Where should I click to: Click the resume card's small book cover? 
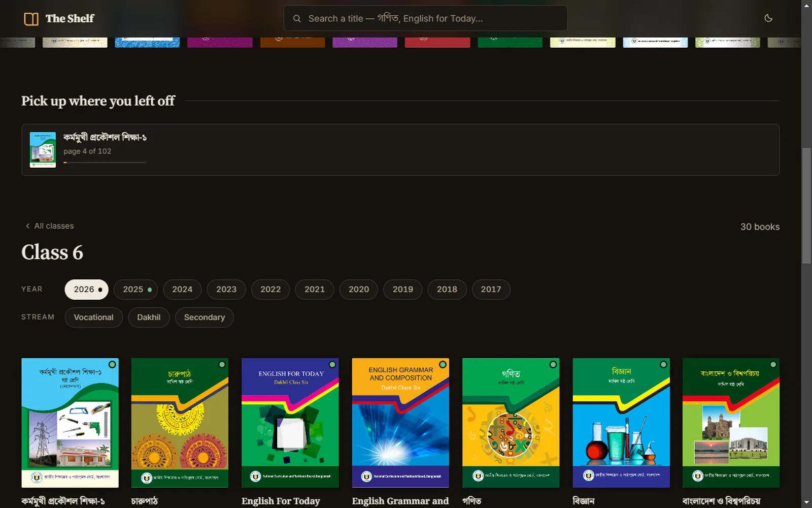pos(43,150)
